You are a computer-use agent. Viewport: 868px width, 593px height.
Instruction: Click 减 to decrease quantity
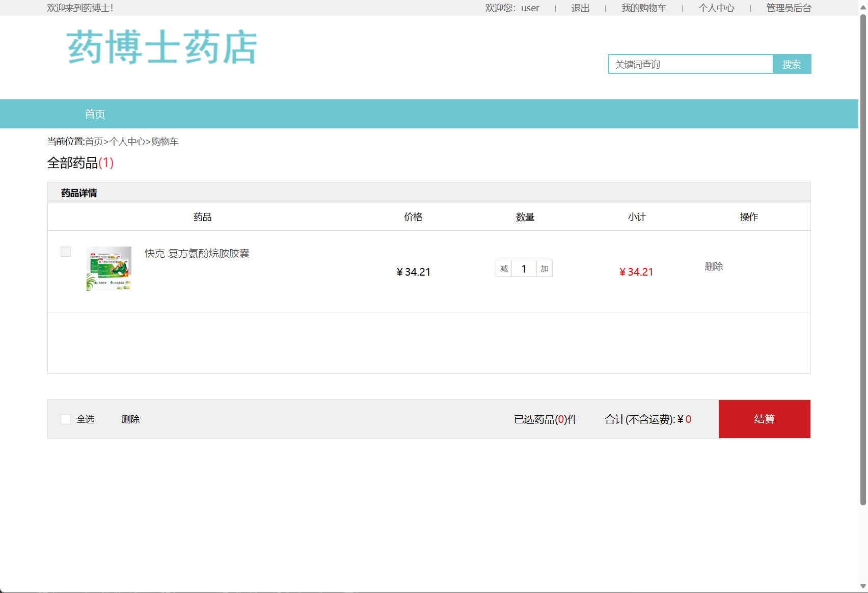click(x=503, y=268)
